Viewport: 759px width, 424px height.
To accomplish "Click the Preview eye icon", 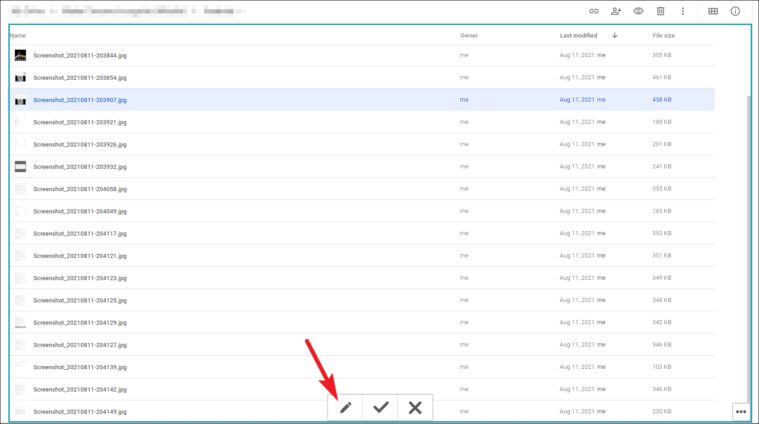I will coord(638,11).
